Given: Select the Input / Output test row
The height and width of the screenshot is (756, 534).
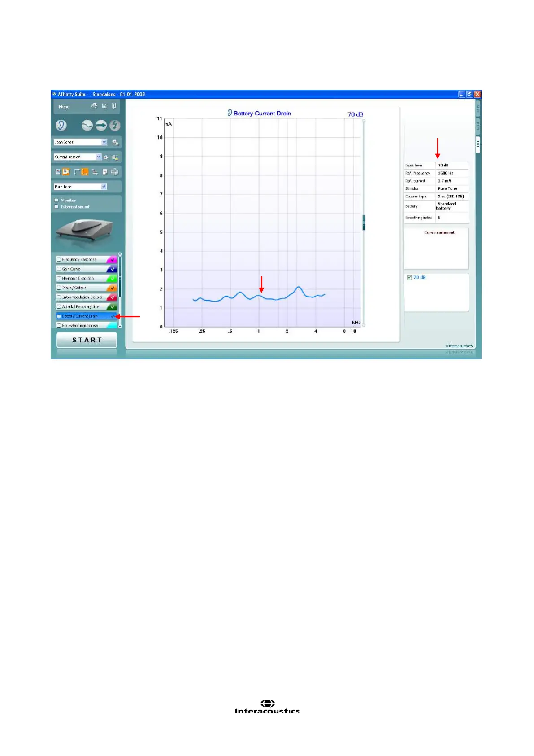Looking at the screenshot, I should click(87, 288).
